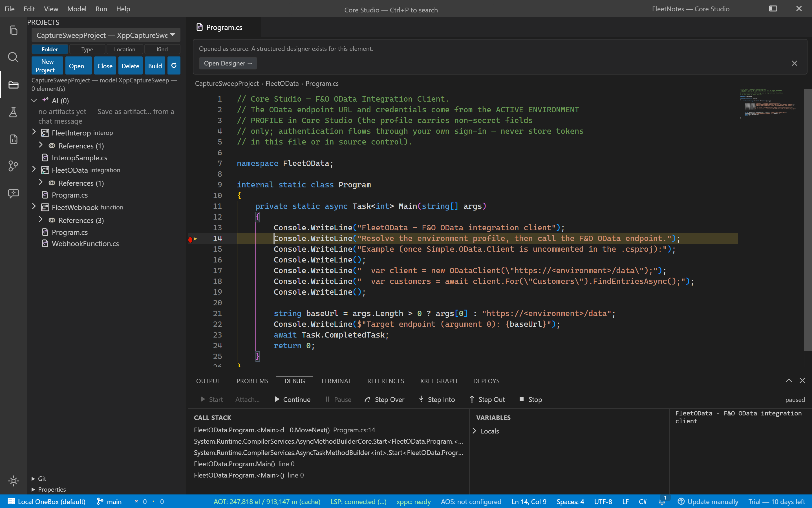812x508 pixels.
Task: Switch grouping to Type
Action: point(87,49)
